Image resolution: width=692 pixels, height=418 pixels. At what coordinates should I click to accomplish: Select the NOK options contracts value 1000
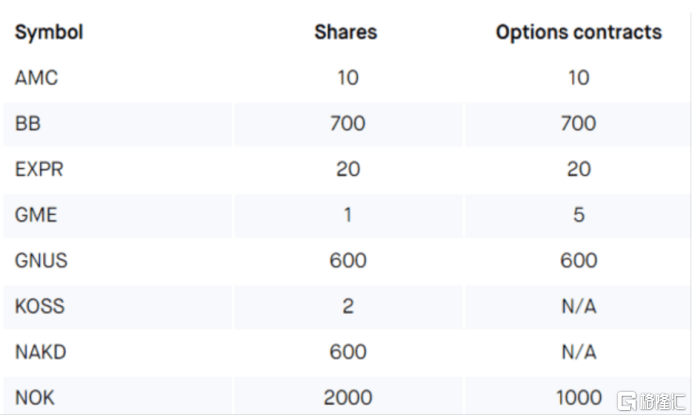(578, 397)
